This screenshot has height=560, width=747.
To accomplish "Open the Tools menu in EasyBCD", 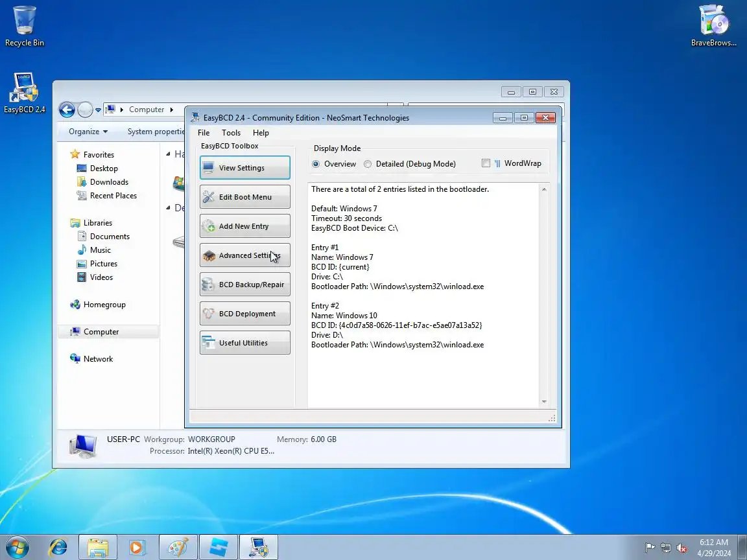I will point(231,133).
